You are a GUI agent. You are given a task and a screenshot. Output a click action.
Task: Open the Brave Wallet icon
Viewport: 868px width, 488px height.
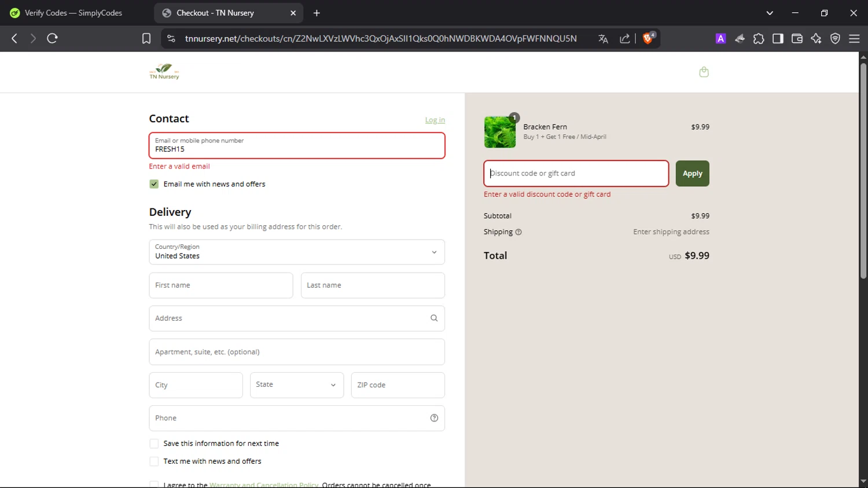pos(797,38)
